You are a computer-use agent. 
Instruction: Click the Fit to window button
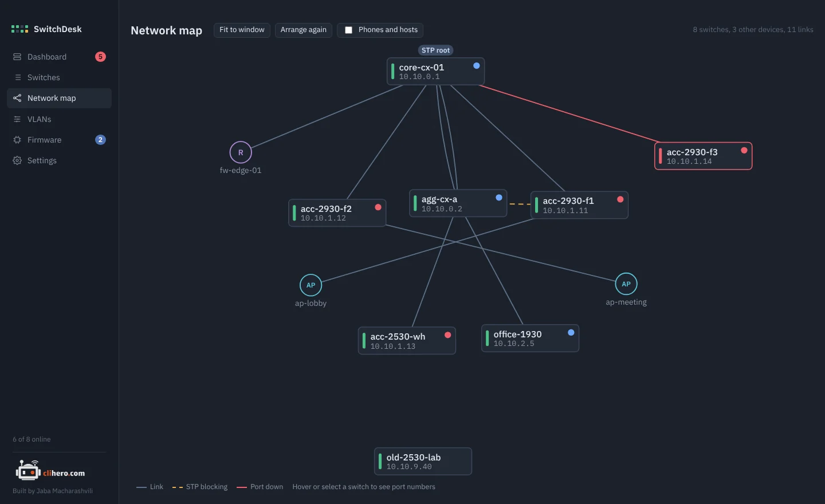(x=242, y=30)
